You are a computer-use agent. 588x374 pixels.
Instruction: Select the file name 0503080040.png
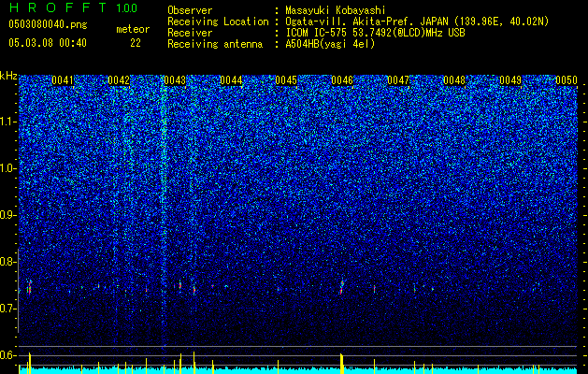tap(48, 25)
